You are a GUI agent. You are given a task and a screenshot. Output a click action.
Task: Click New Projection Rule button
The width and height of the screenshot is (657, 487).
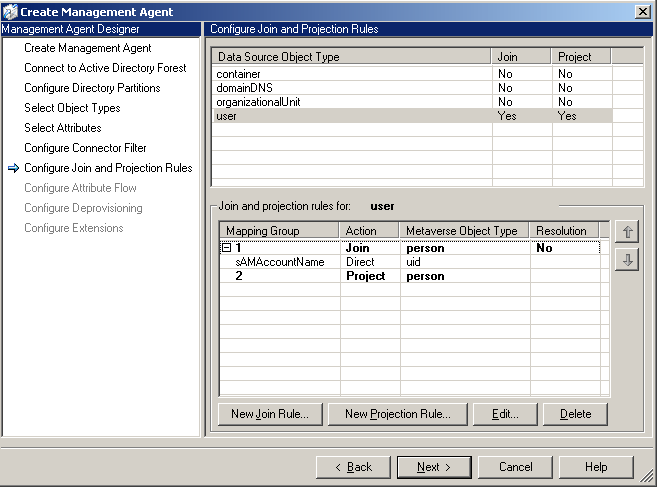(398, 414)
